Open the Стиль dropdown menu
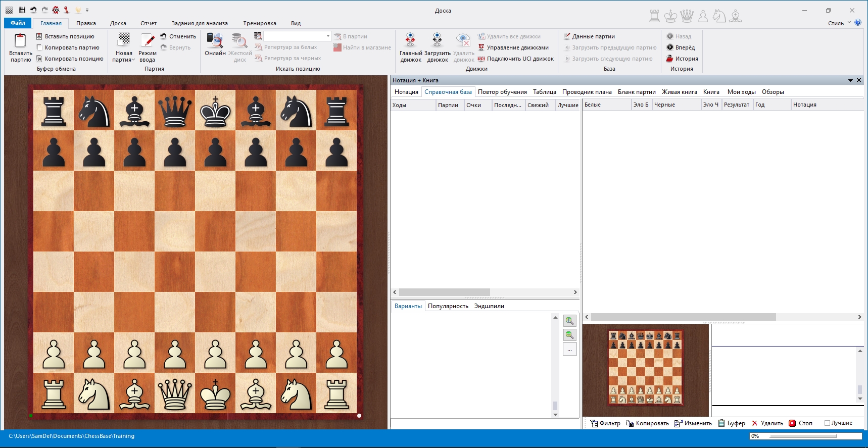Screen dimensions: 868x448 coord(839,23)
